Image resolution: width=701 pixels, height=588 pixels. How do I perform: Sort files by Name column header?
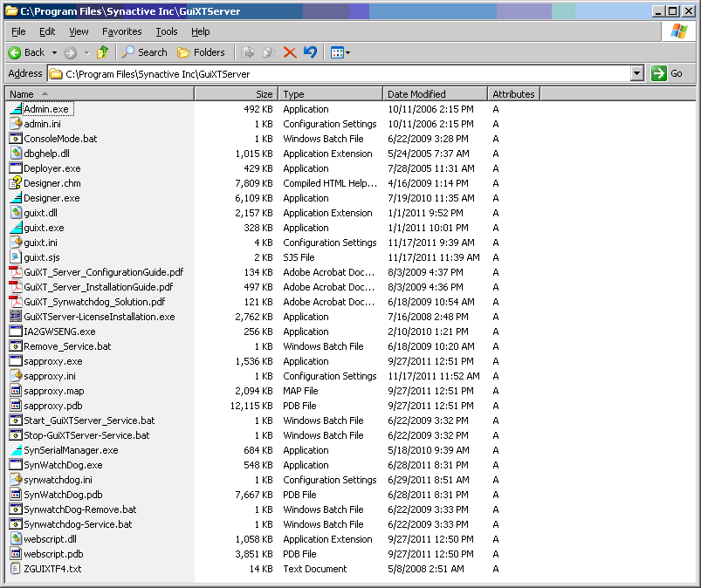(x=100, y=94)
